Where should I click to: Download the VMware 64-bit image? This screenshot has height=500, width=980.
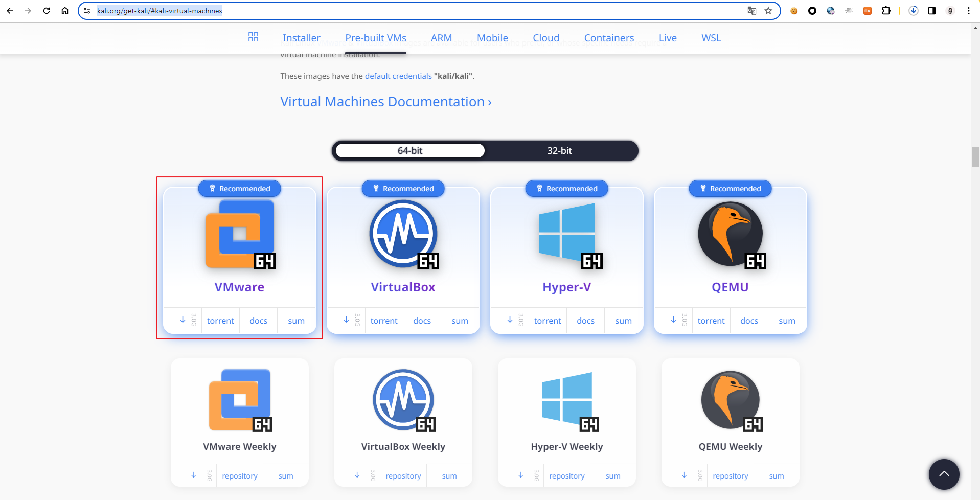point(183,321)
